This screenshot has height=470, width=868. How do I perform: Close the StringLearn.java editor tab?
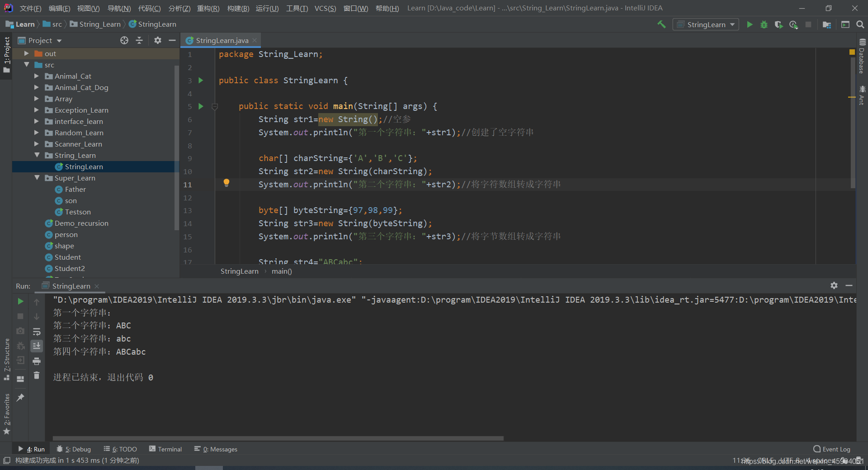255,40
